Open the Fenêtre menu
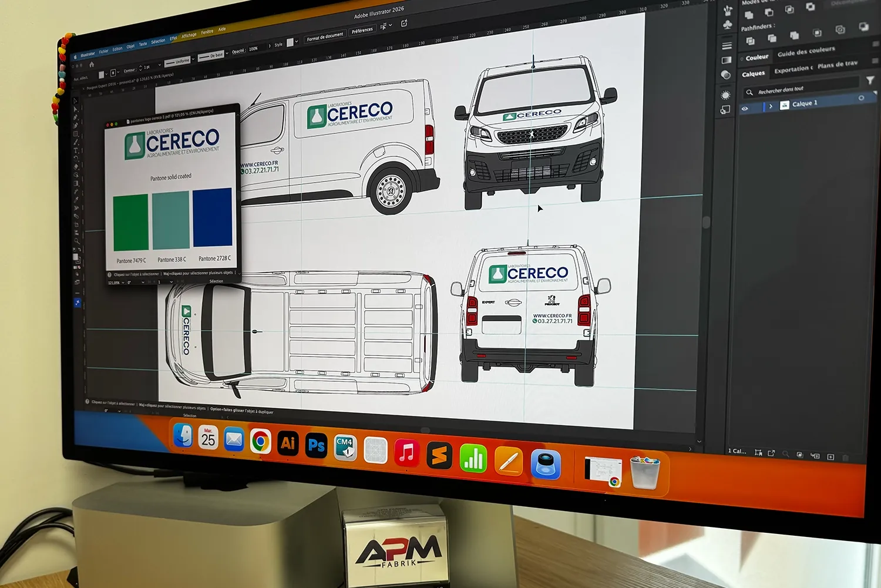Viewport: 881px width, 588px height. point(207,32)
